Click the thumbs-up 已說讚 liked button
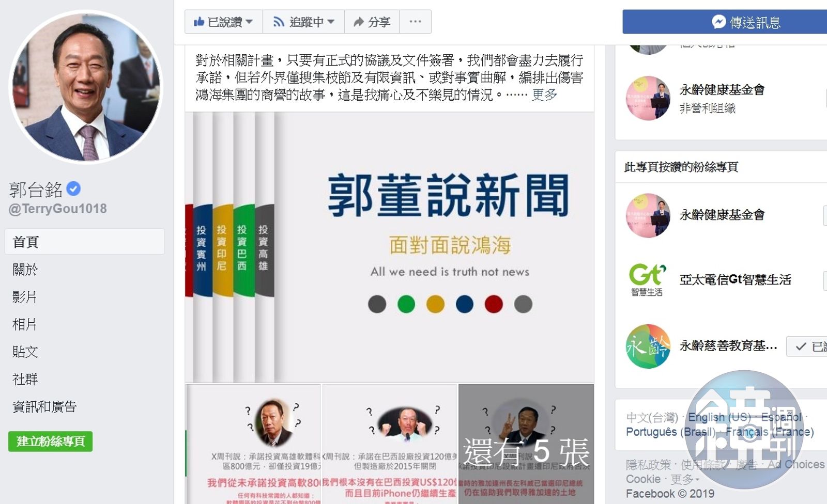 tap(223, 22)
